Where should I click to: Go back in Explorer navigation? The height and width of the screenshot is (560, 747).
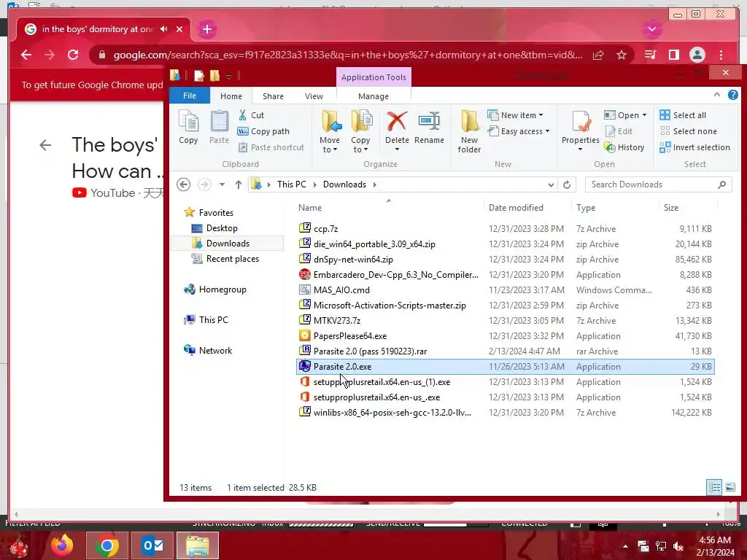[x=183, y=184]
